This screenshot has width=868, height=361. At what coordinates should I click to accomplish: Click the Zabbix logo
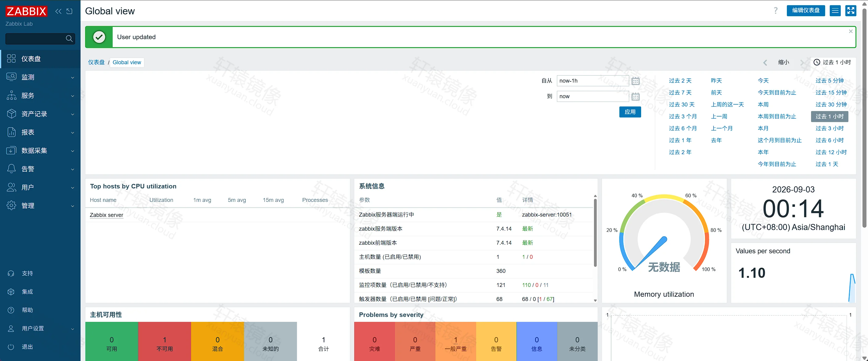26,11
